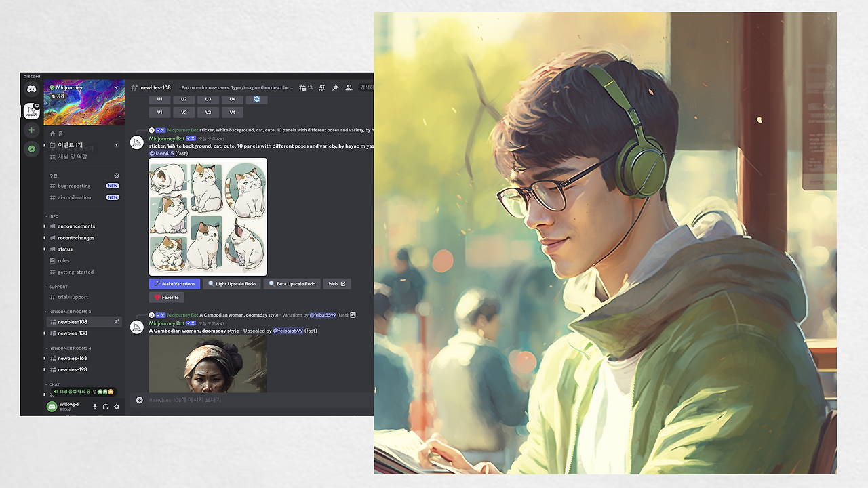
Task: Click the @Jane415 mention
Action: tap(161, 153)
